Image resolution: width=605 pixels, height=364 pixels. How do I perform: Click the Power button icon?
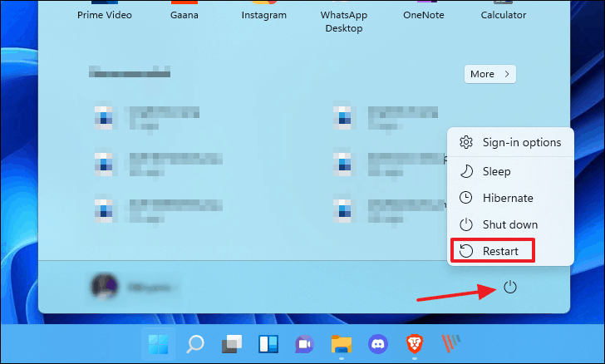click(510, 288)
